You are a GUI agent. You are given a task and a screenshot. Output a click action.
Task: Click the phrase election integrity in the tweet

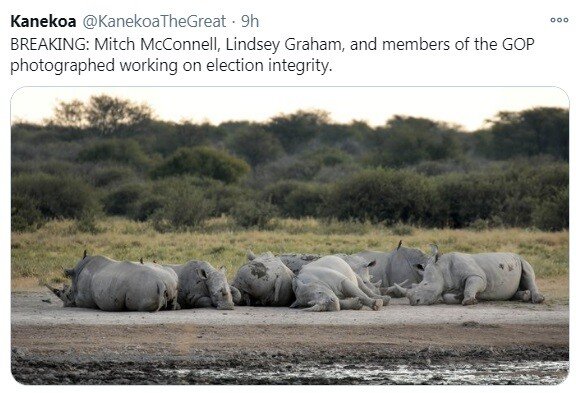[x=267, y=66]
